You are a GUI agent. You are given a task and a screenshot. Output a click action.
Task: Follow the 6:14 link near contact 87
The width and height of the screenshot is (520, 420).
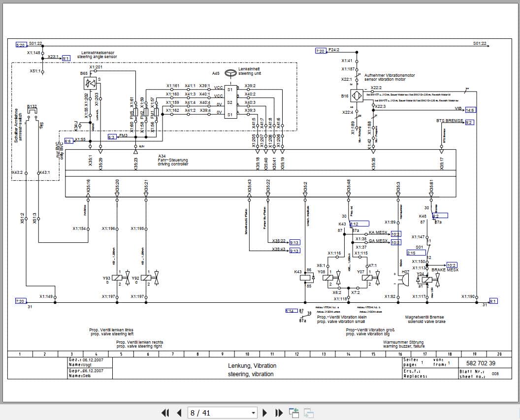[291, 311]
